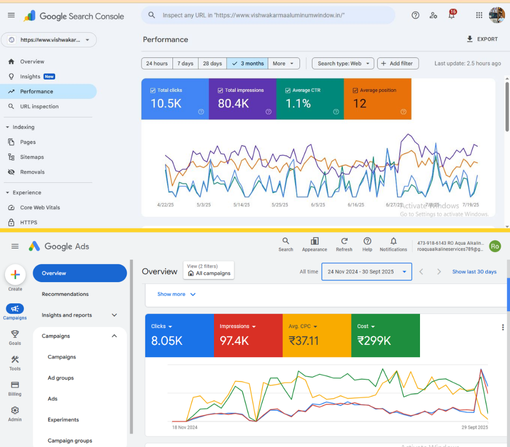Open Insights in Search Console sidebar
This screenshot has width=510, height=447.
point(48,77)
